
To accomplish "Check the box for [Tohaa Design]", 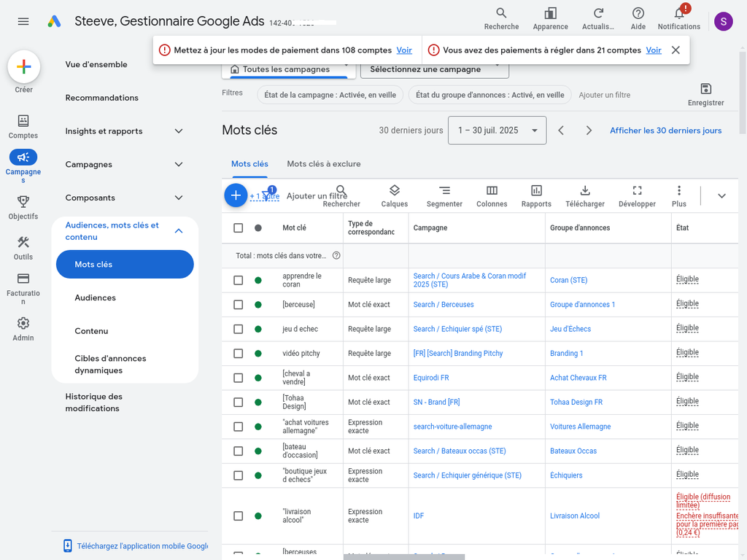I will [x=239, y=402].
